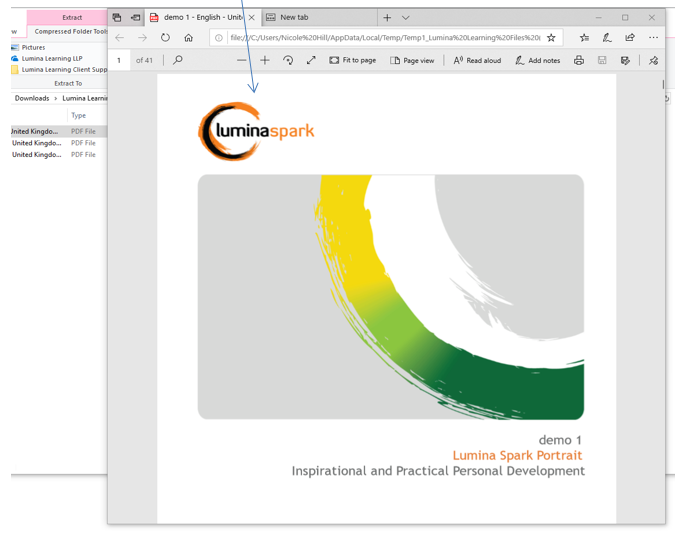Click the browser Add notes pen icon
The width and height of the screenshot is (680, 534).
[x=607, y=37]
